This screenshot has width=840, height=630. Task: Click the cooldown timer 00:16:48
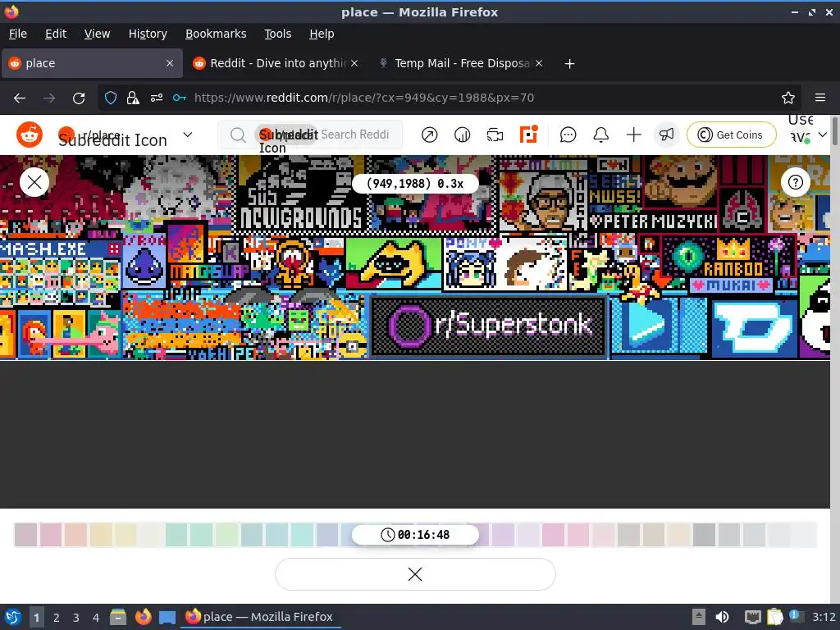[415, 535]
